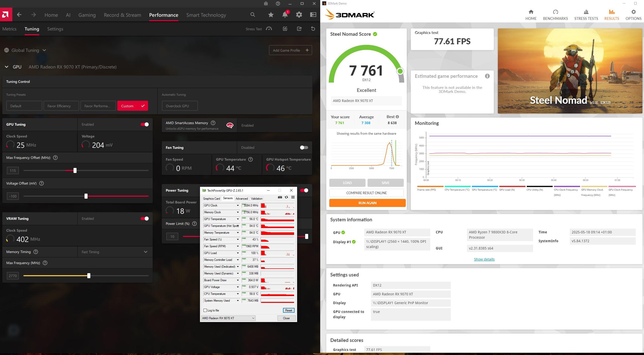Viewport: 644px width, 355px height.
Task: Click the RUN AGAIN button
Action: (367, 203)
